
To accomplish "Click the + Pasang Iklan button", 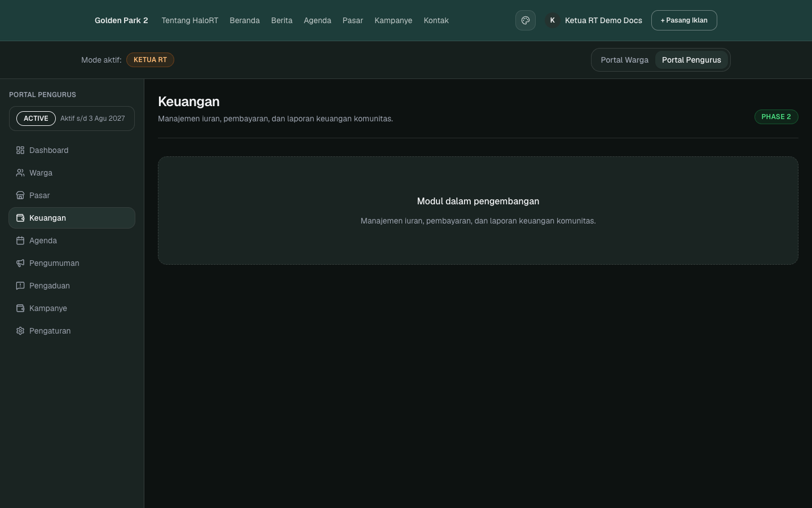I will click(x=684, y=20).
